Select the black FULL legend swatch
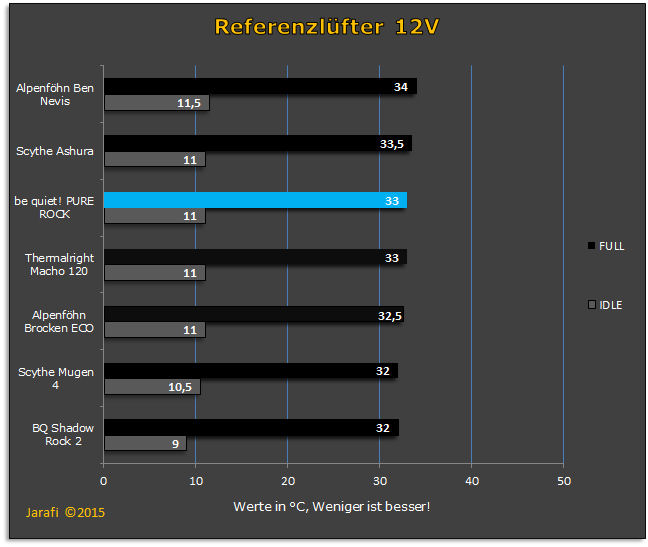This screenshot has height=547, width=648. 591,245
